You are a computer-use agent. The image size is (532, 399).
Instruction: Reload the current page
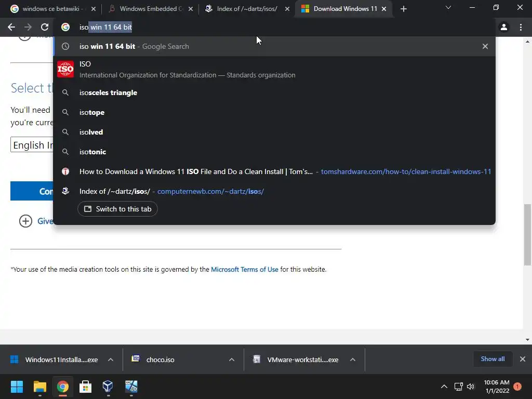click(x=45, y=27)
